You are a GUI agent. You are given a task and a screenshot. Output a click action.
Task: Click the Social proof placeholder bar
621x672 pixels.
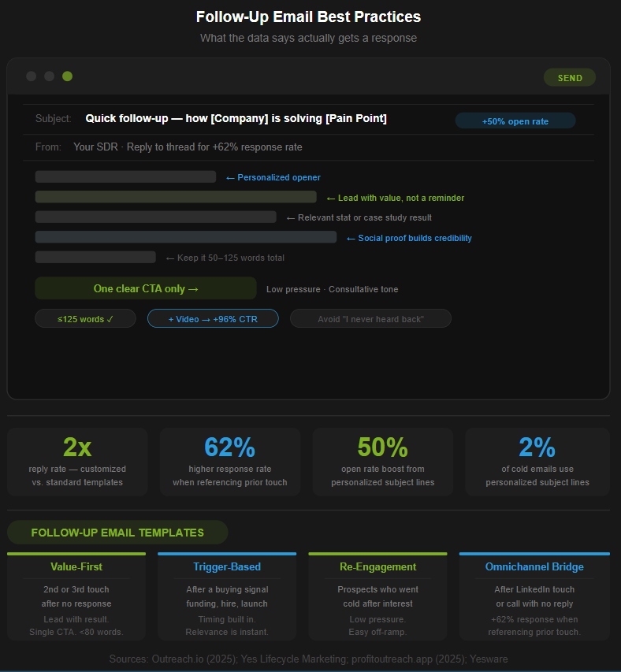click(186, 237)
